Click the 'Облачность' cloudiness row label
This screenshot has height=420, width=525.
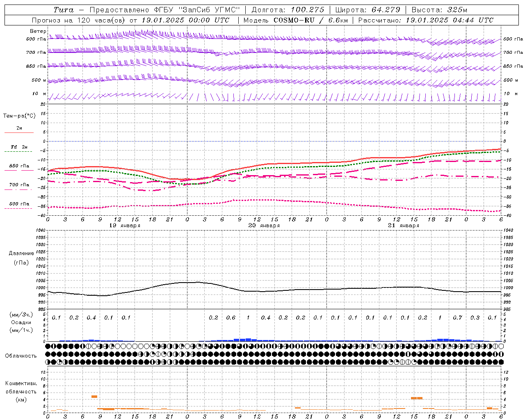point(21,356)
